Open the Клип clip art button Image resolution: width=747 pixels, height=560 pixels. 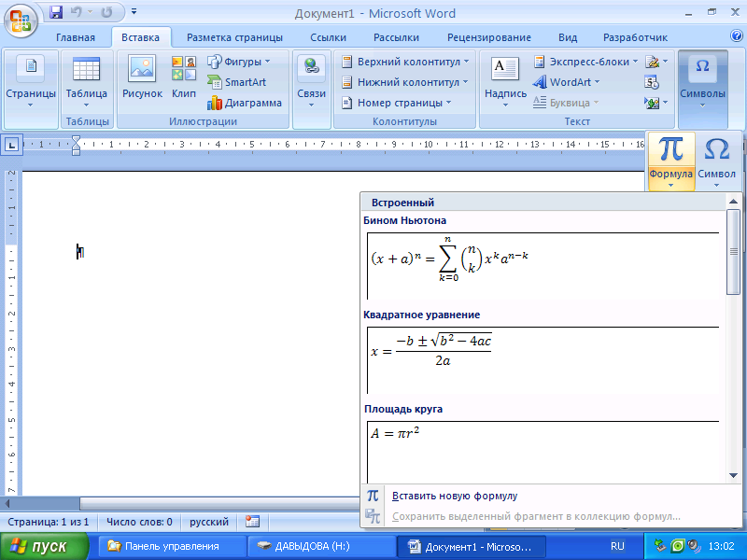(184, 77)
